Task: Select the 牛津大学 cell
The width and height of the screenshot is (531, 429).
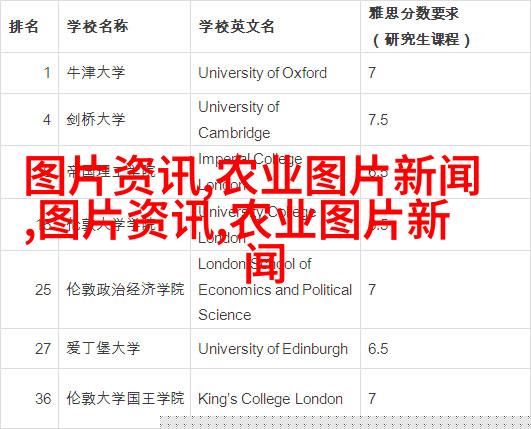Action: [x=96, y=72]
